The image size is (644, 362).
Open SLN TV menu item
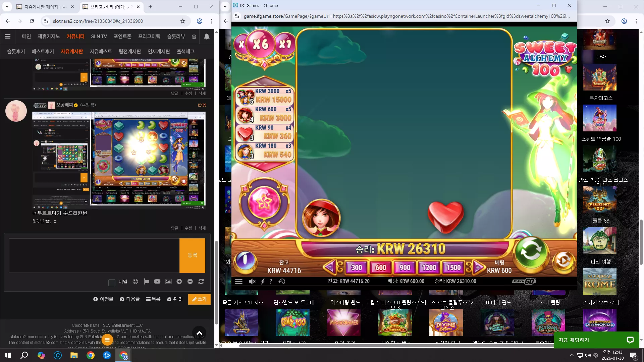coord(99,37)
